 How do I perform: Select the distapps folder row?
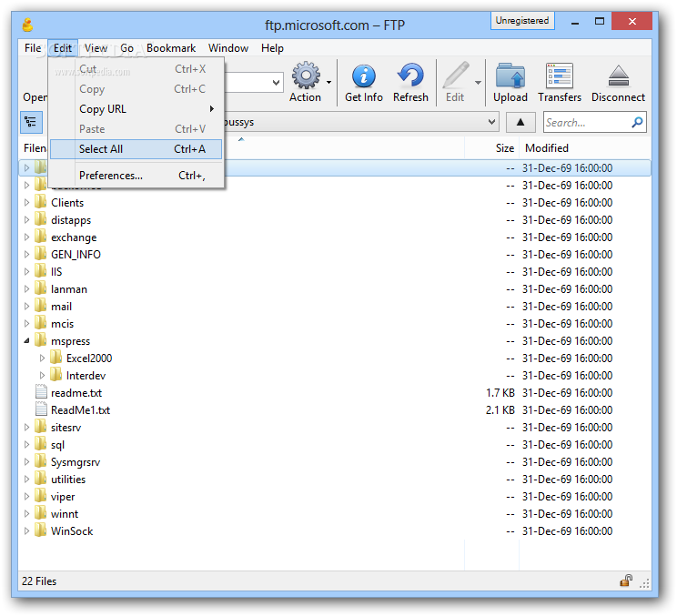tap(335, 219)
